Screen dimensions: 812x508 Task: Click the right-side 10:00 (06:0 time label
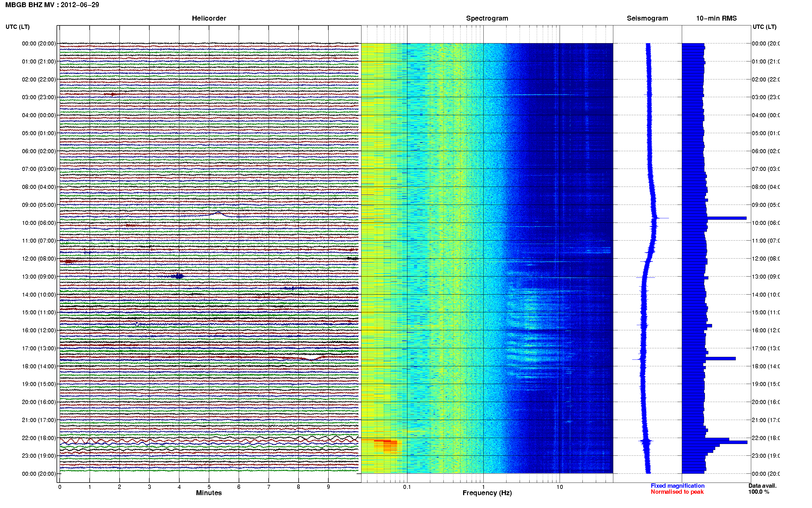click(766, 223)
